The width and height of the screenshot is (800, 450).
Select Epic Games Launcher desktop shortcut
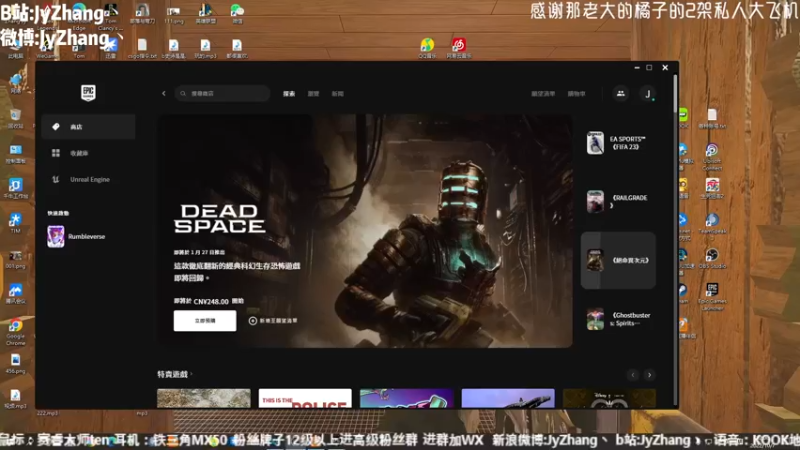tap(712, 297)
